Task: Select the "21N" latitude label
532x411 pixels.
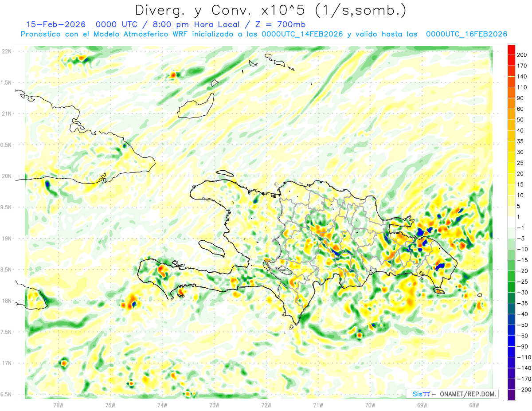Action: (7, 114)
